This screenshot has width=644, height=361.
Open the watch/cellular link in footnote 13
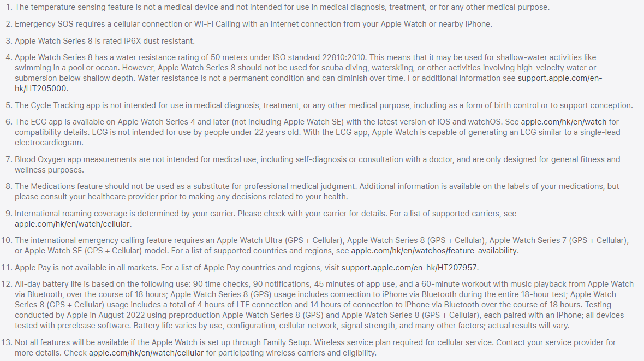[x=146, y=353]
